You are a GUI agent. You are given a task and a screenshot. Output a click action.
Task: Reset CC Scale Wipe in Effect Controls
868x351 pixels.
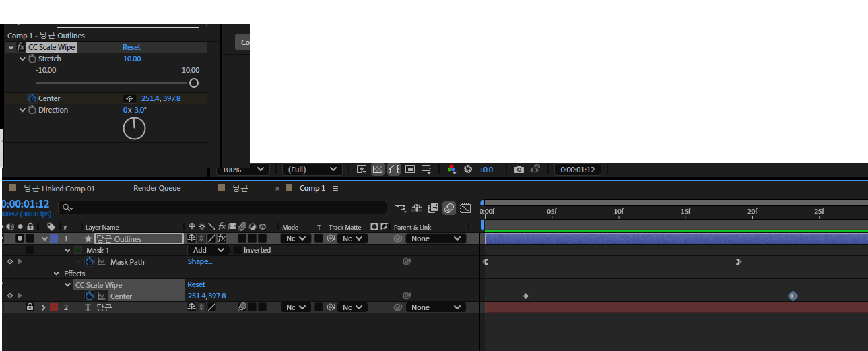click(131, 47)
